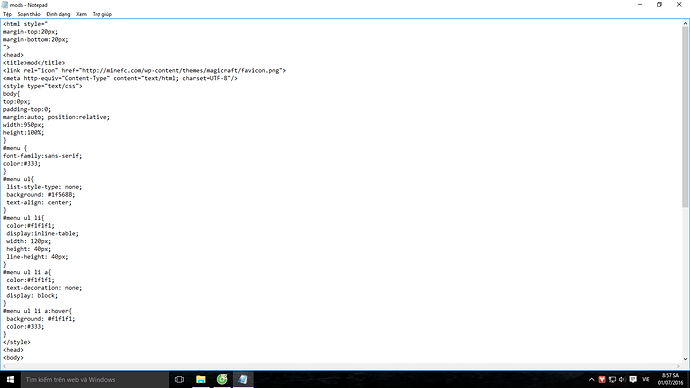Restore down the Notepad window

[659, 4]
